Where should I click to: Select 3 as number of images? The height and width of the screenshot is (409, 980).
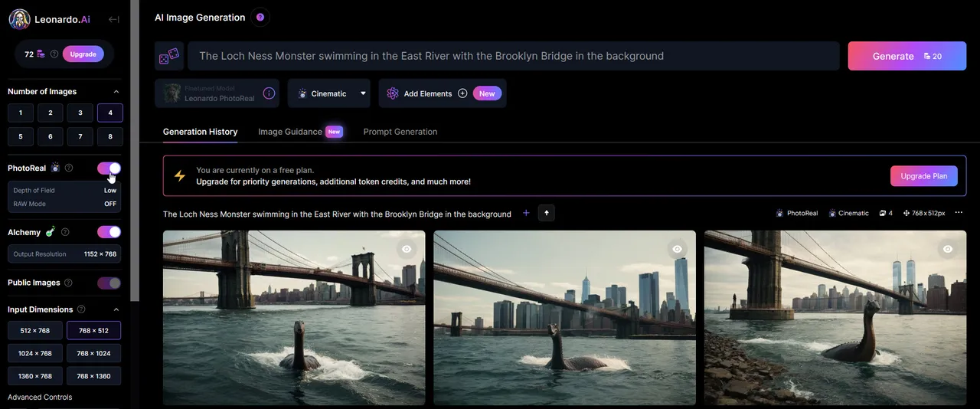click(80, 113)
